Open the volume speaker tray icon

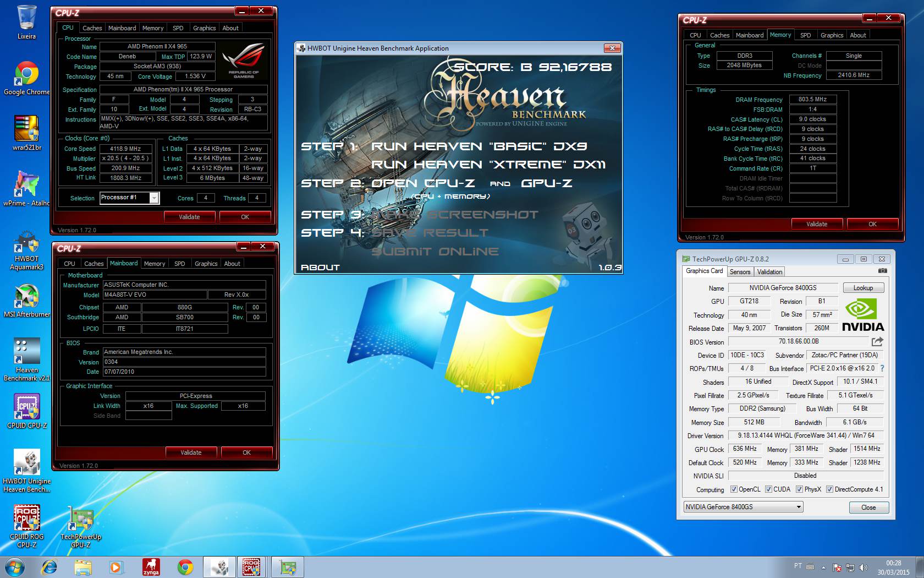click(x=863, y=568)
